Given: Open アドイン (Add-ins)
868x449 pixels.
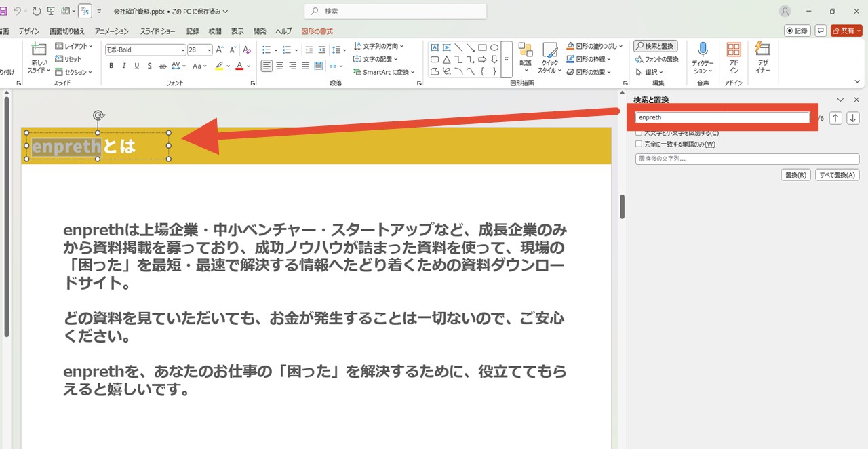Looking at the screenshot, I should (x=734, y=58).
